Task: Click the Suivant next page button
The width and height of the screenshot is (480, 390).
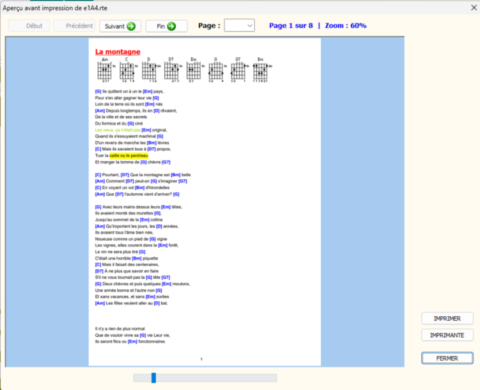Action: point(120,26)
